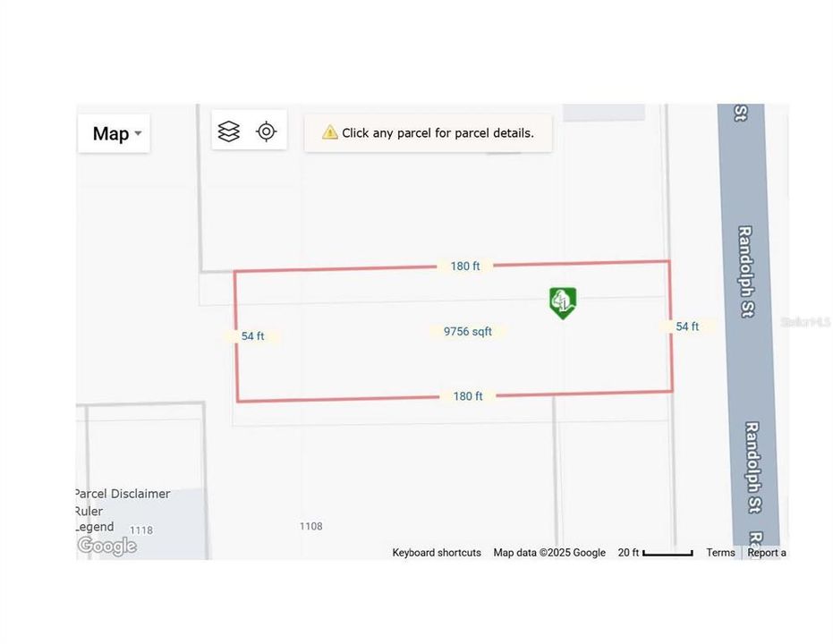Click the Ruler measurement tool
This screenshot has width=833, height=644.
click(x=89, y=511)
